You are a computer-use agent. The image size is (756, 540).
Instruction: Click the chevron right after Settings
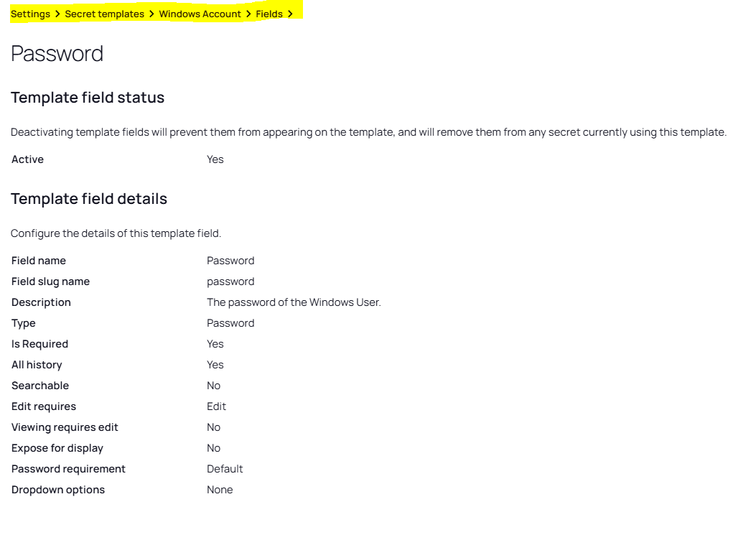pos(57,14)
